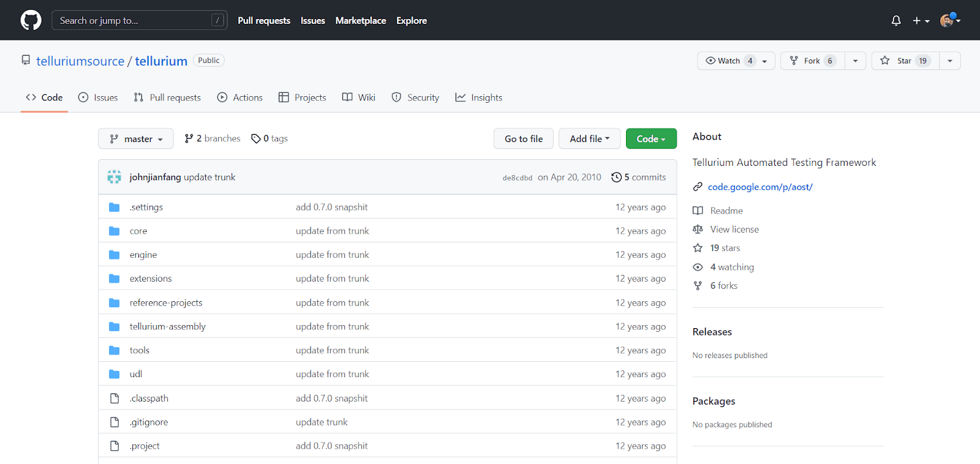
Task: Click the link icon next to code.google.com
Action: pyautogui.click(x=698, y=187)
